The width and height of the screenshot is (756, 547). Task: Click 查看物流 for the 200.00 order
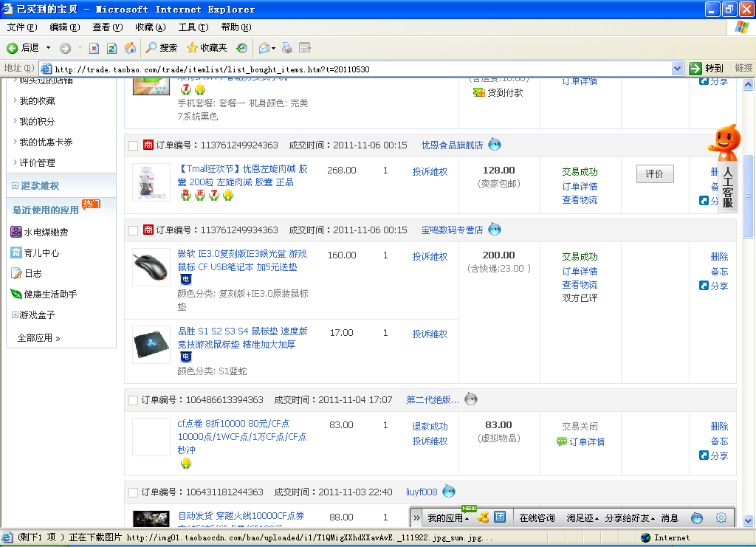[x=580, y=284]
